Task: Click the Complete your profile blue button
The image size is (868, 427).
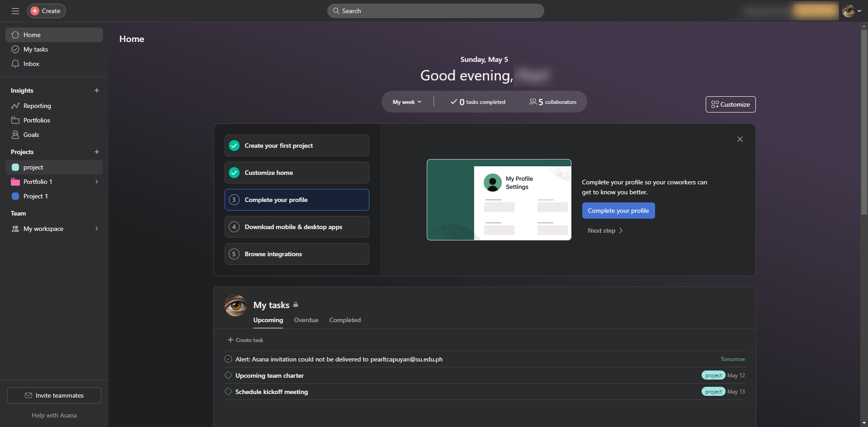Action: click(618, 211)
